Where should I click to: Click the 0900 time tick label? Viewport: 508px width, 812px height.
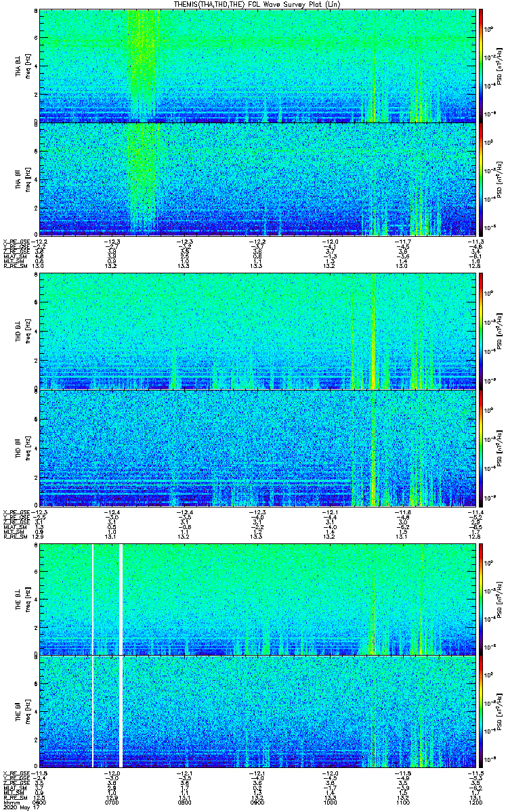pos(257,802)
